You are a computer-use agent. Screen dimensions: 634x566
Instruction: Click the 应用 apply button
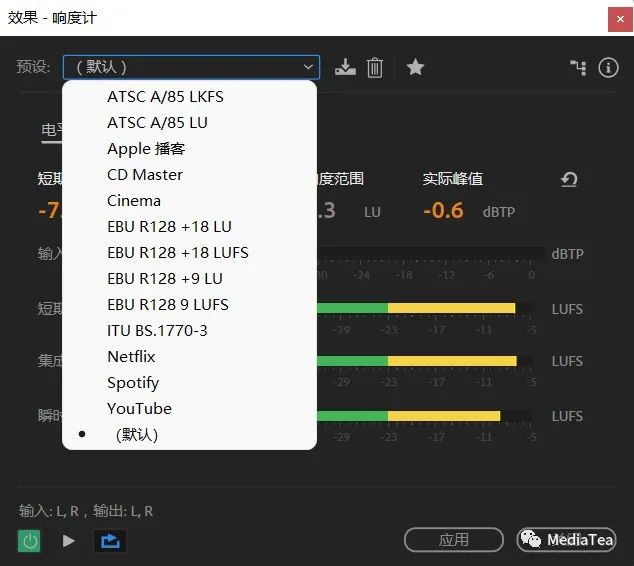coord(454,540)
